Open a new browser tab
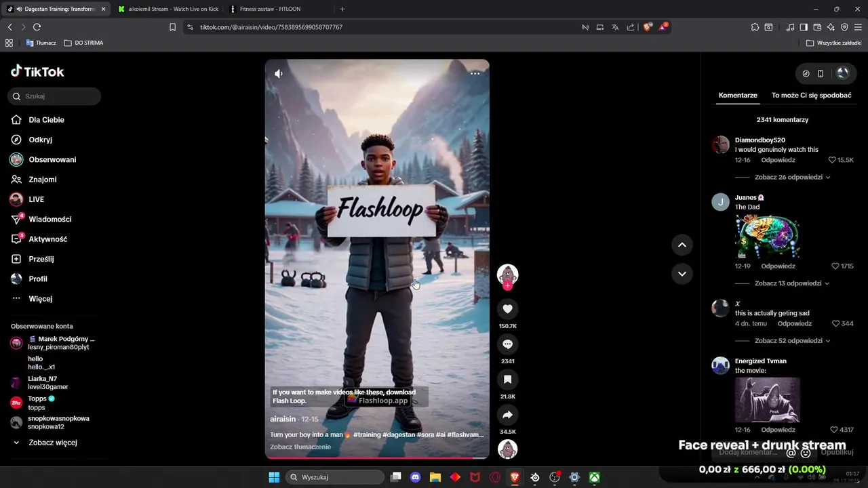 342,9
